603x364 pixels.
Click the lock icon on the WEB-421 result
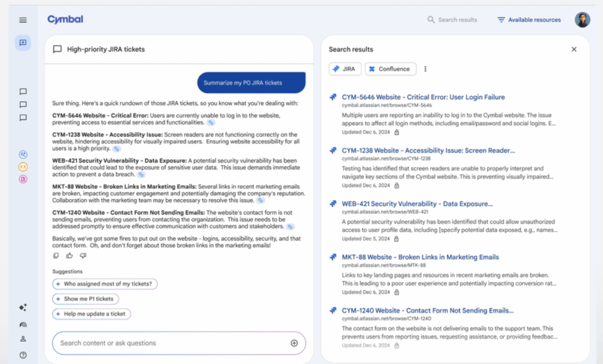pyautogui.click(x=396, y=239)
